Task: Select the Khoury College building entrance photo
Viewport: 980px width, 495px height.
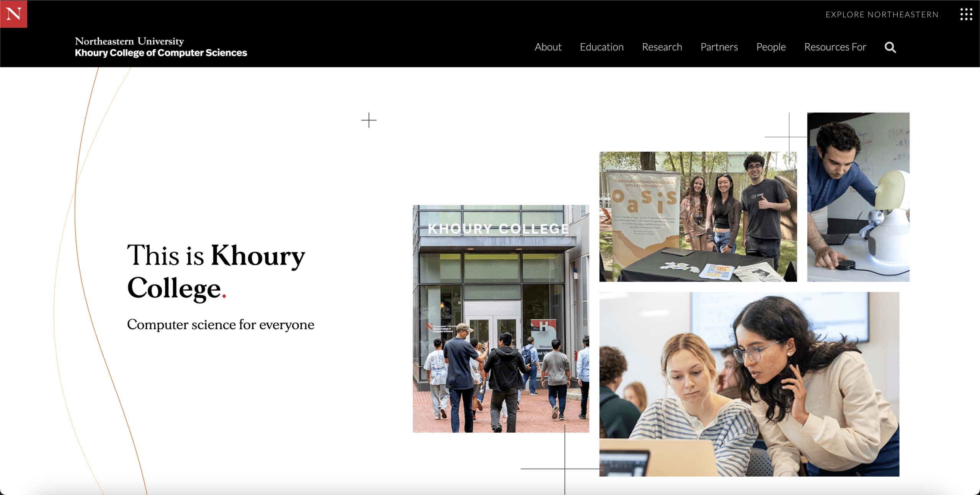Action: (501, 319)
